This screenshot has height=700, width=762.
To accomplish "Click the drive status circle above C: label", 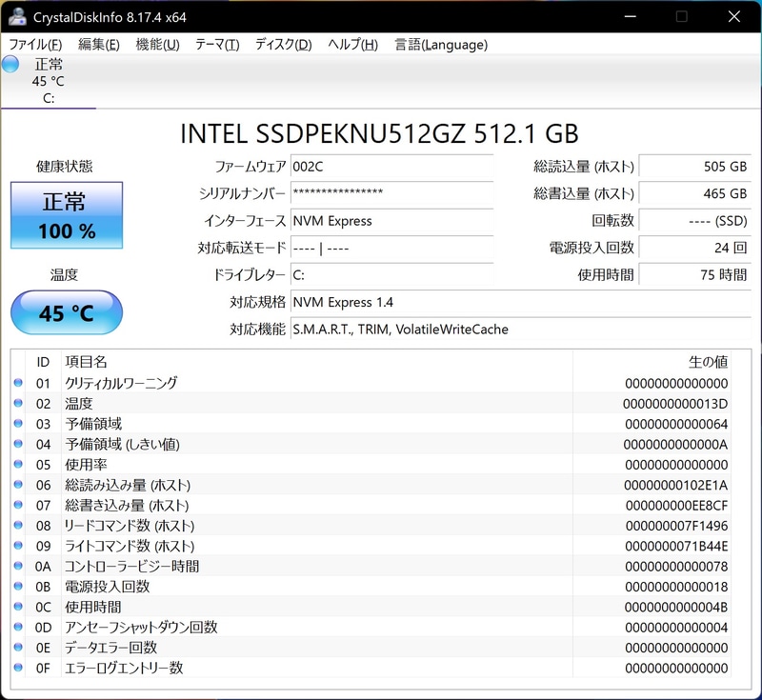I will [10, 63].
